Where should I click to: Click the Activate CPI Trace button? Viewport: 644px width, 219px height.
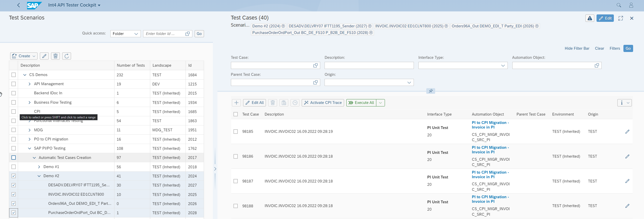323,103
